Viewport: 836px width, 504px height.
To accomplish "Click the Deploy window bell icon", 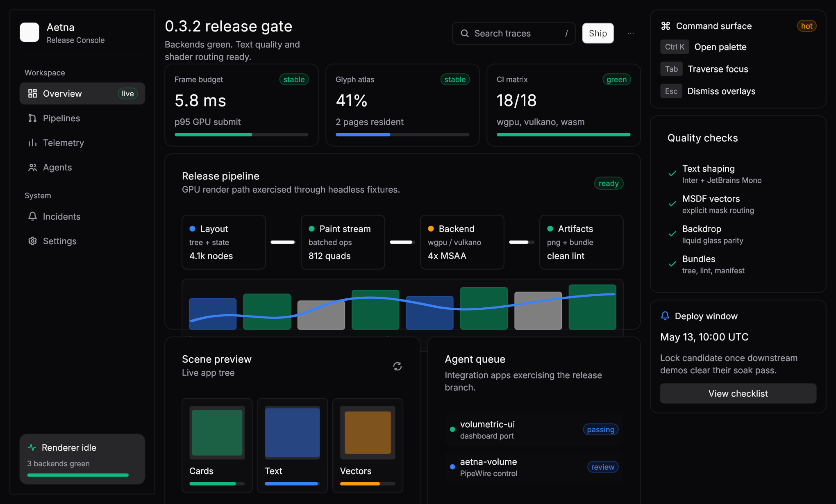I will click(665, 316).
